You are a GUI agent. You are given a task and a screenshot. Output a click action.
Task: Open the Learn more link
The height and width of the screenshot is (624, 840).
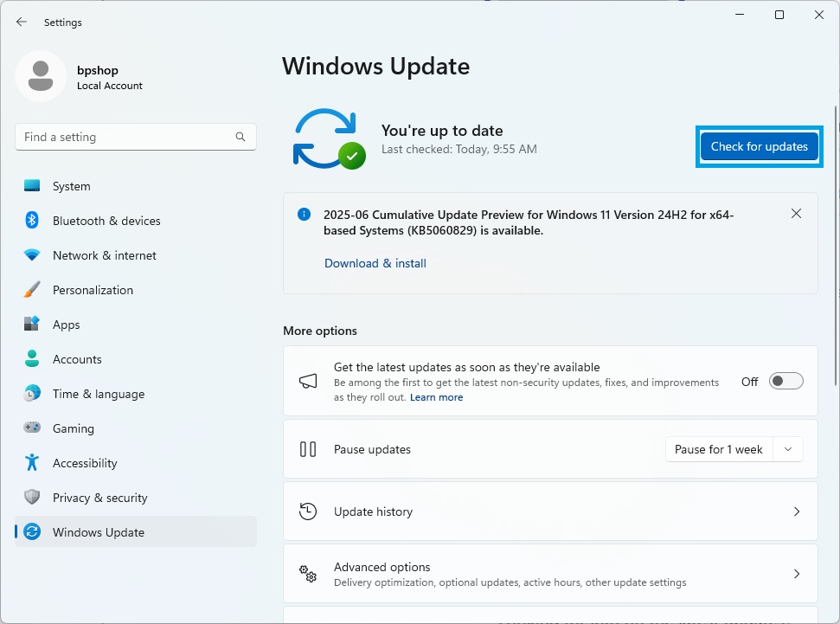436,397
